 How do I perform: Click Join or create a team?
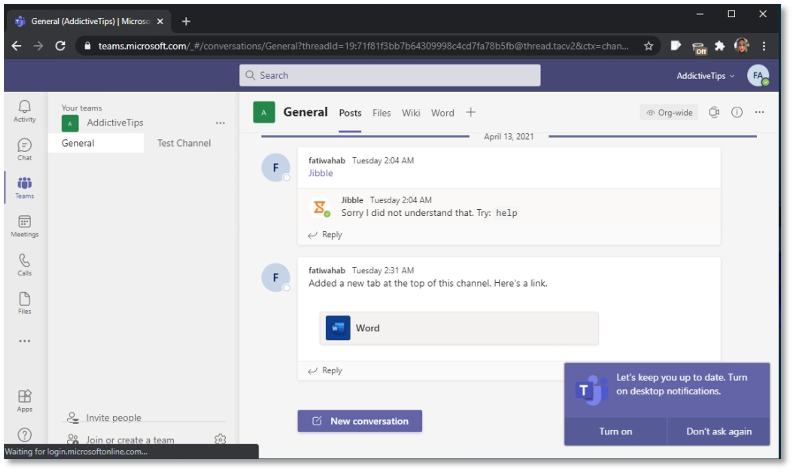click(130, 440)
